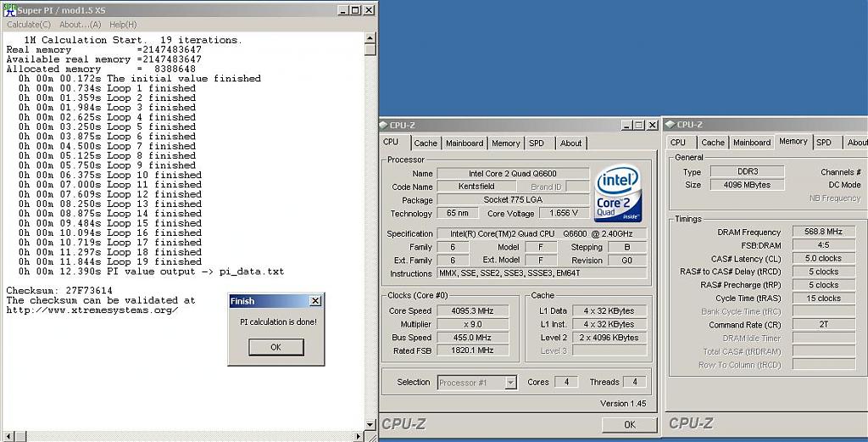Open the About...(A) menu in Super PI
The width and height of the screenshot is (868, 442).
tap(81, 25)
